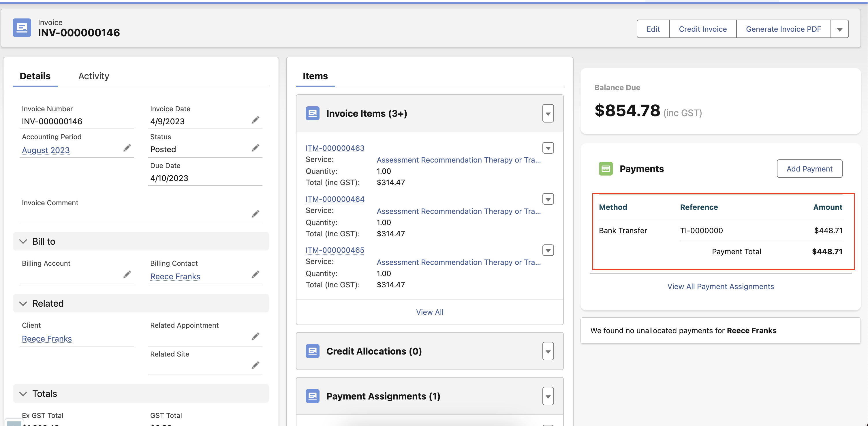This screenshot has width=868, height=426.
Task: Open more actions arrow beside Generate Invoice PDF
Action: (x=839, y=29)
